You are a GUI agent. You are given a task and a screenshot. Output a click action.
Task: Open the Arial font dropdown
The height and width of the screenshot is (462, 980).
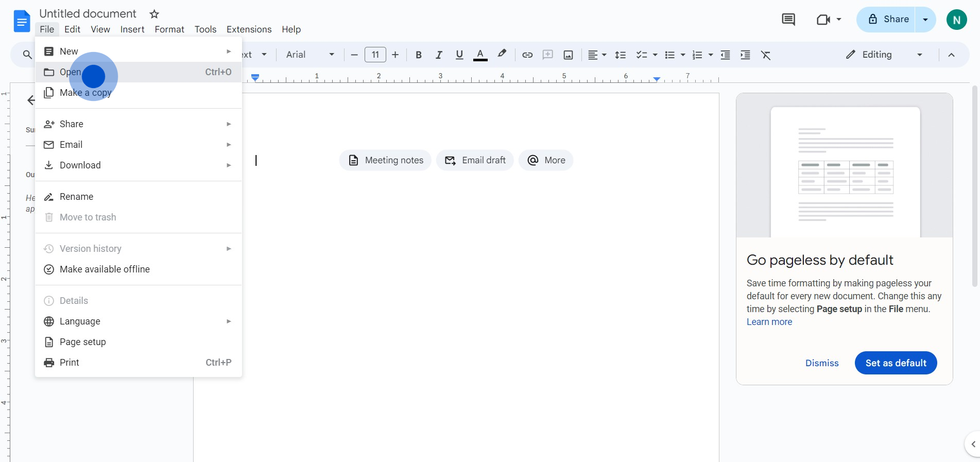click(x=310, y=55)
